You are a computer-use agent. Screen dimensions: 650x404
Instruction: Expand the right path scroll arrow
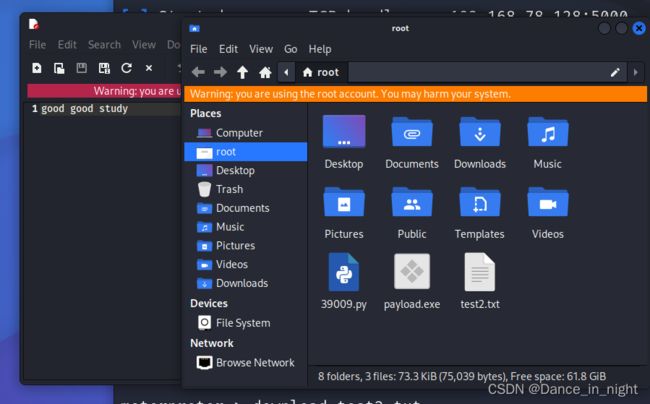click(x=635, y=72)
